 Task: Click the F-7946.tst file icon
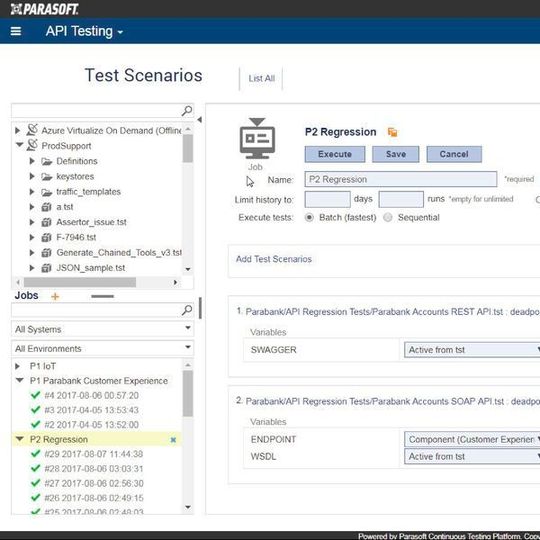coord(46,237)
